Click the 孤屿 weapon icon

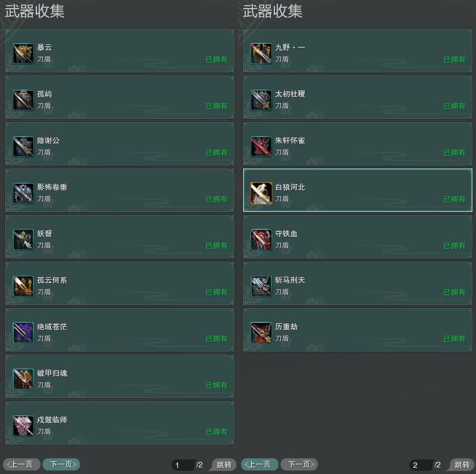click(23, 100)
